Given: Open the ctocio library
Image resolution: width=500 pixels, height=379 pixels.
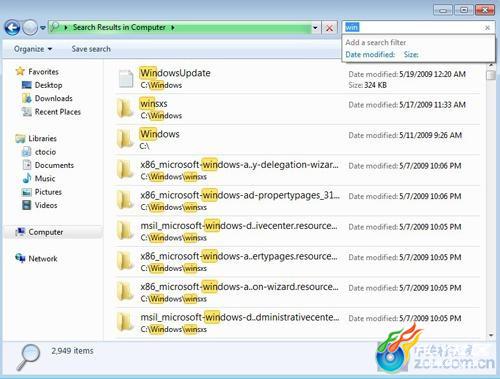Looking at the screenshot, I should click(x=45, y=152).
